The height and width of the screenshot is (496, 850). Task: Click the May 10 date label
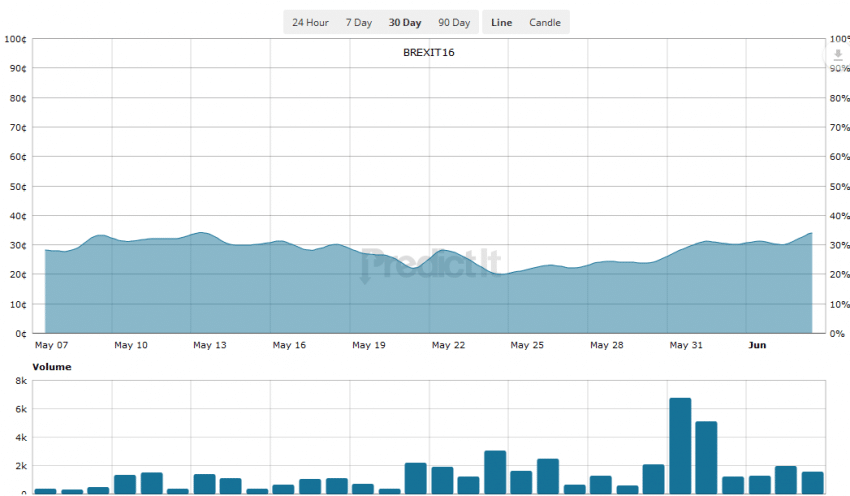(x=131, y=345)
